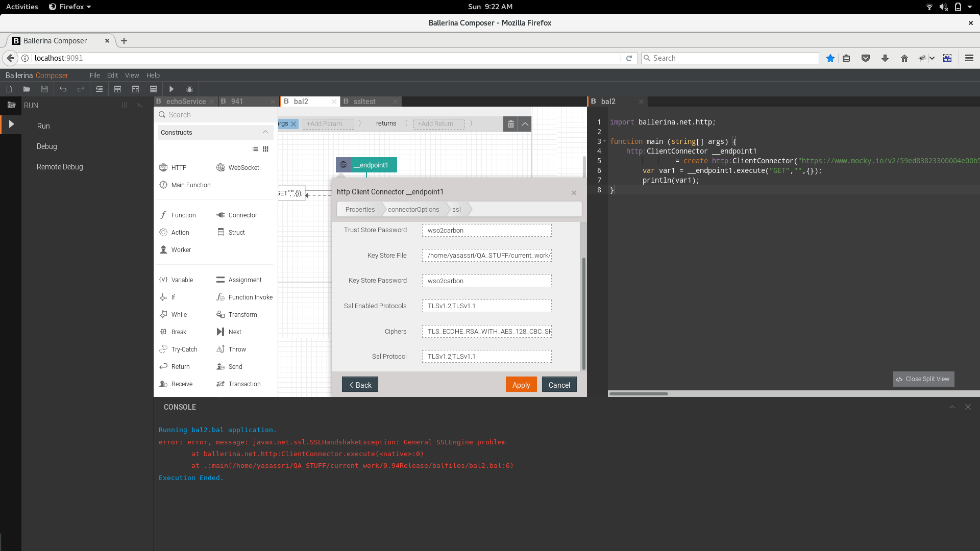Open the Help menu
The image size is (980, 551).
coord(153,75)
